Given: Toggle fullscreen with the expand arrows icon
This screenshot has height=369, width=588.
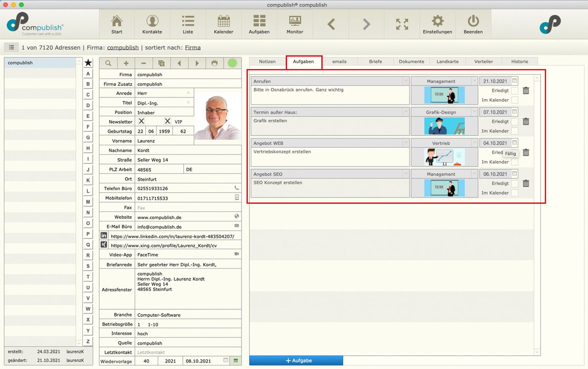Looking at the screenshot, I should 402,24.
